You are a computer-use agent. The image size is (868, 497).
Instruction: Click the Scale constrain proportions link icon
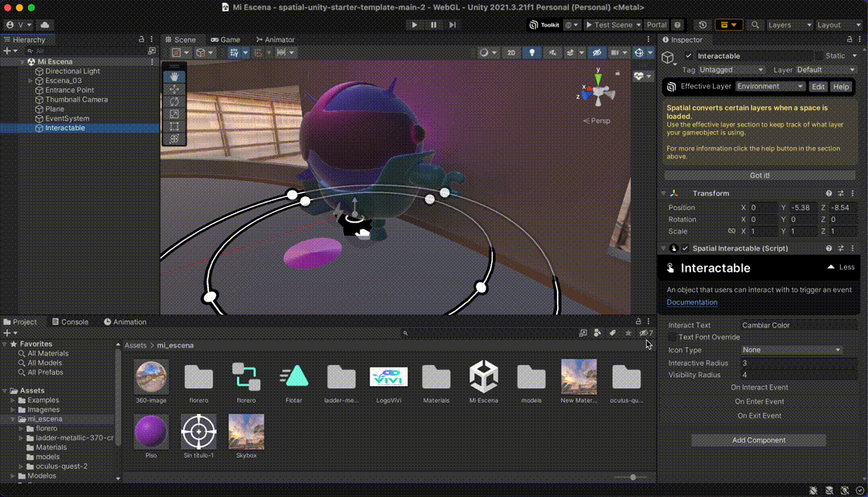coord(731,232)
